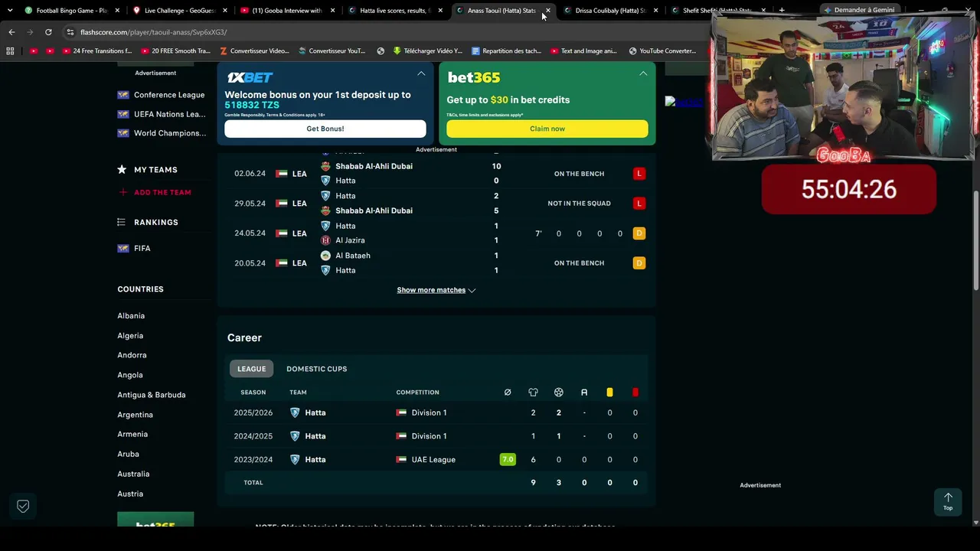Open UEFA Nations League in sidebar
This screenshot has width=980, height=551.
coord(170,114)
